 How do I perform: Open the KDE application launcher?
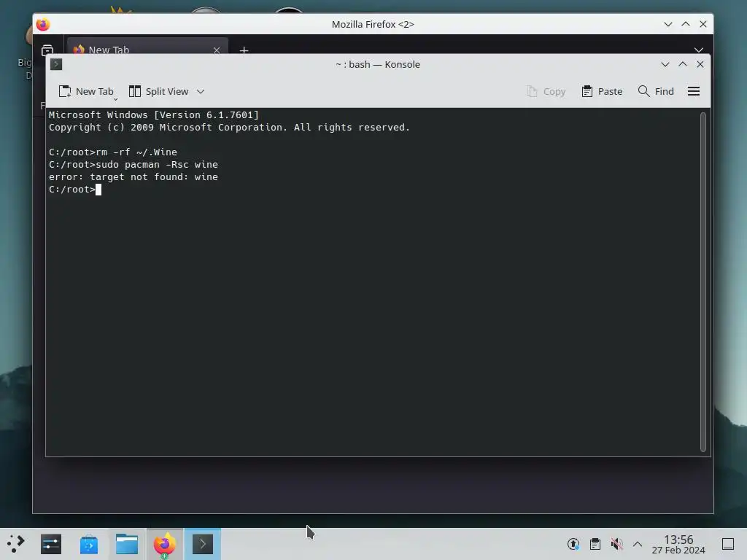click(x=16, y=544)
